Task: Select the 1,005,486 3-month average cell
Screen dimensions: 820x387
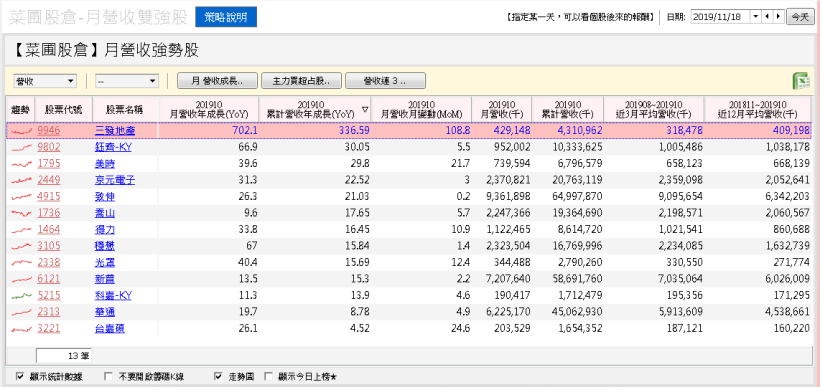Action: pos(654,147)
